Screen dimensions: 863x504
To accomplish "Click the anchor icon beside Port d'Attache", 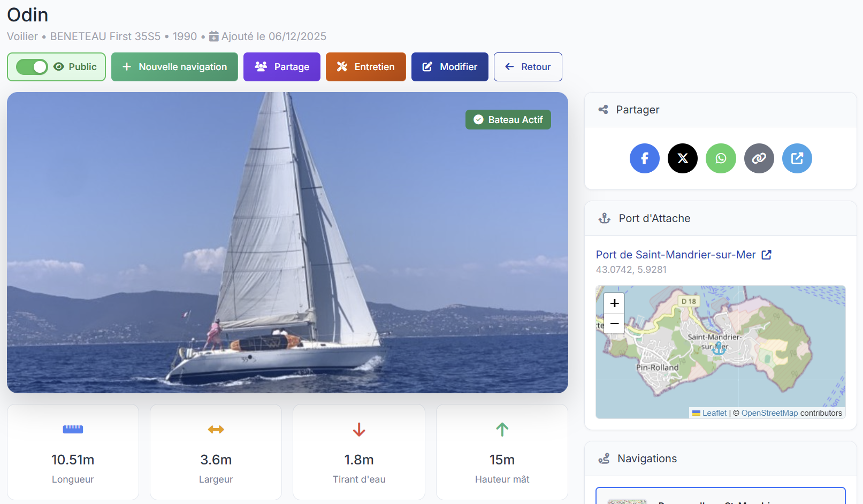I will [x=604, y=218].
